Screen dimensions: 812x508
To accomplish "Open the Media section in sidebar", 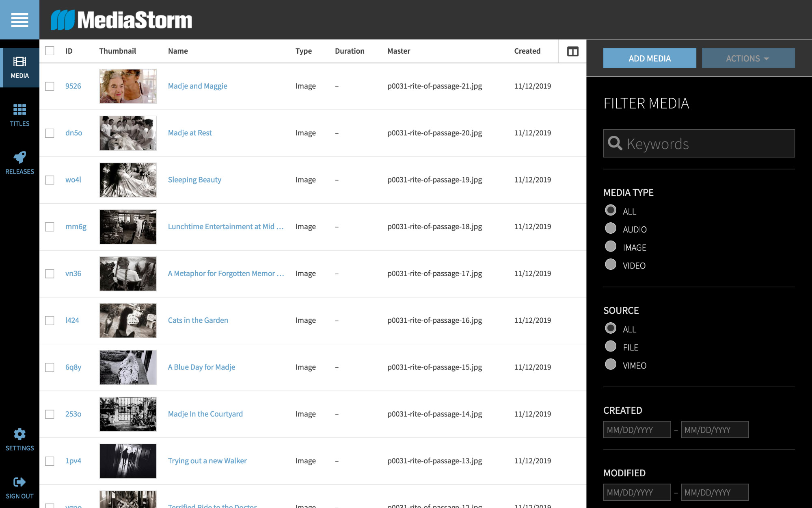I will tap(19, 67).
